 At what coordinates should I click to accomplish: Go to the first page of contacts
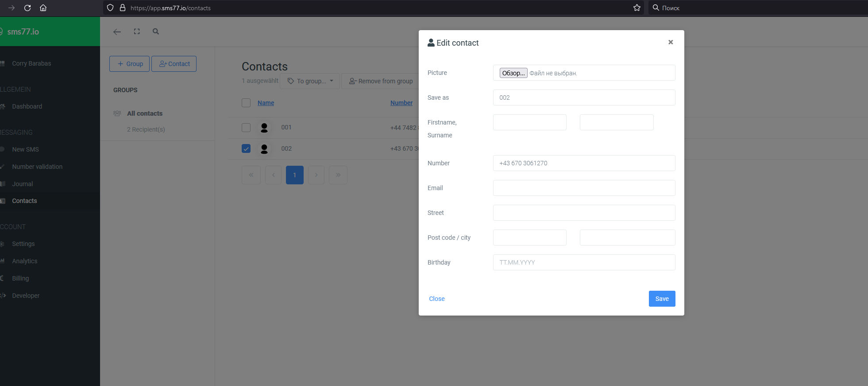click(x=251, y=175)
